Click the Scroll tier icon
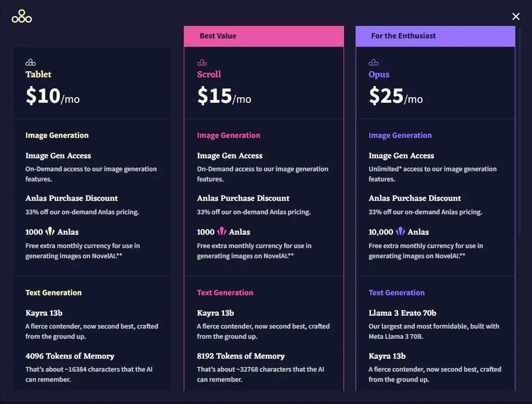 pos(202,62)
